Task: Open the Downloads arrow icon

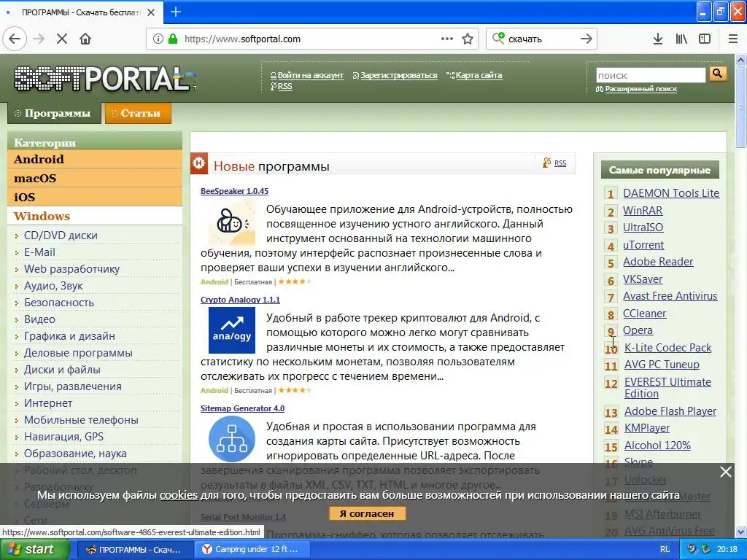Action: pyautogui.click(x=658, y=39)
